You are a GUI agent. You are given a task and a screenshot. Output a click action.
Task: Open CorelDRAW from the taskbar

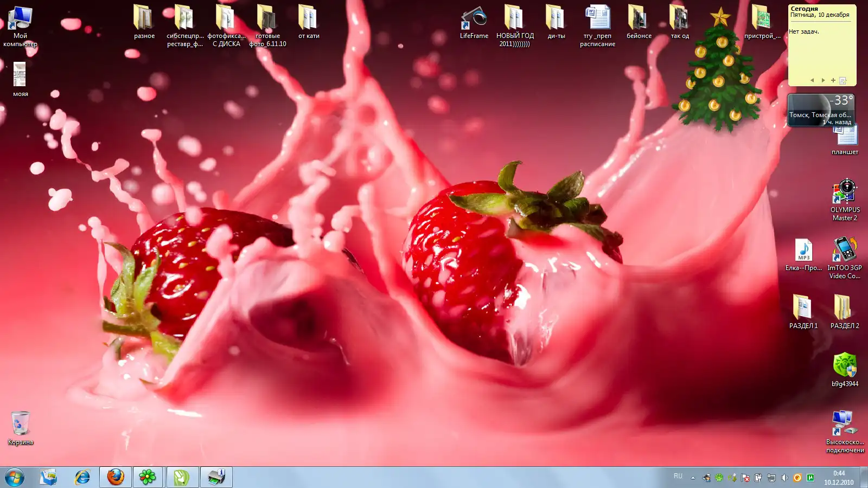click(182, 477)
